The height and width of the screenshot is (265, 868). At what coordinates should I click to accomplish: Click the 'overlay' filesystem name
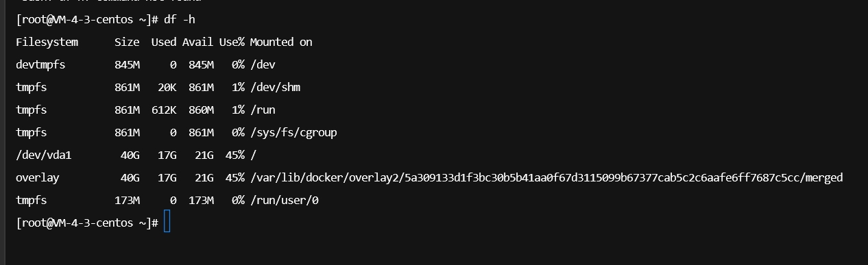(37, 178)
